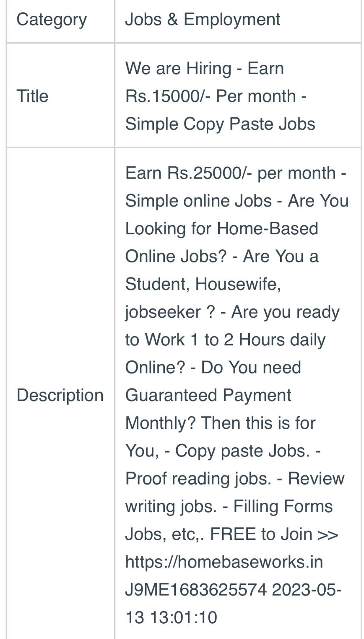Click the J9ME1683625574 reference code
This screenshot has width=364, height=639.
pos(196,590)
